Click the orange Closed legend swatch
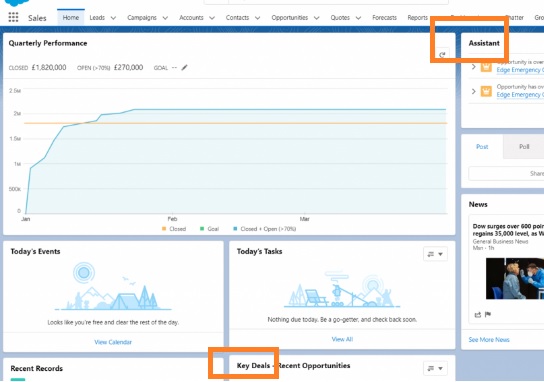 164,229
